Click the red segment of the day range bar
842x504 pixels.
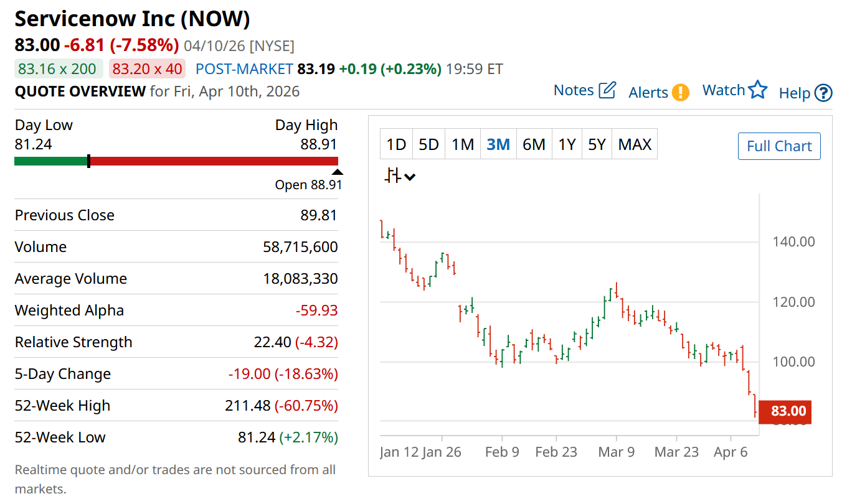pyautogui.click(x=214, y=161)
